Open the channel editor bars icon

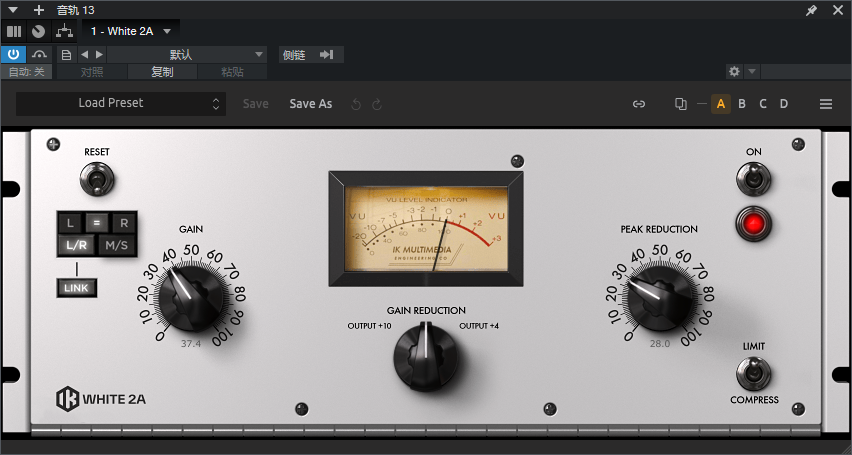point(14,32)
